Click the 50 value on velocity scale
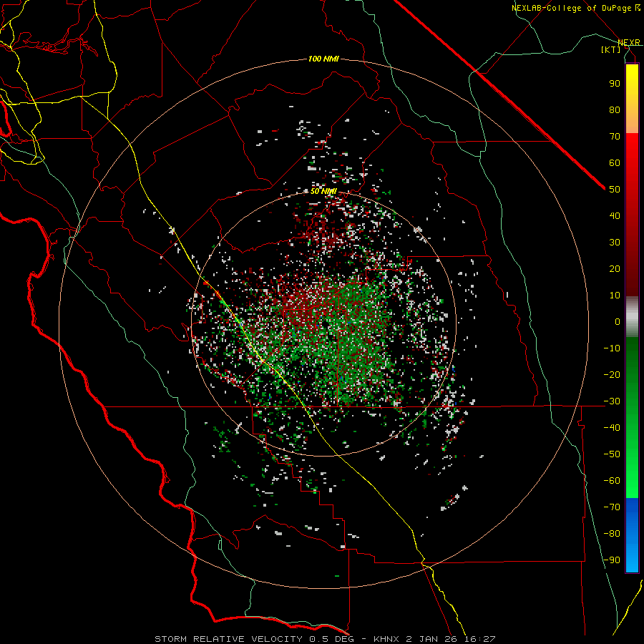Viewport: 644px width, 644px height. pyautogui.click(x=615, y=190)
